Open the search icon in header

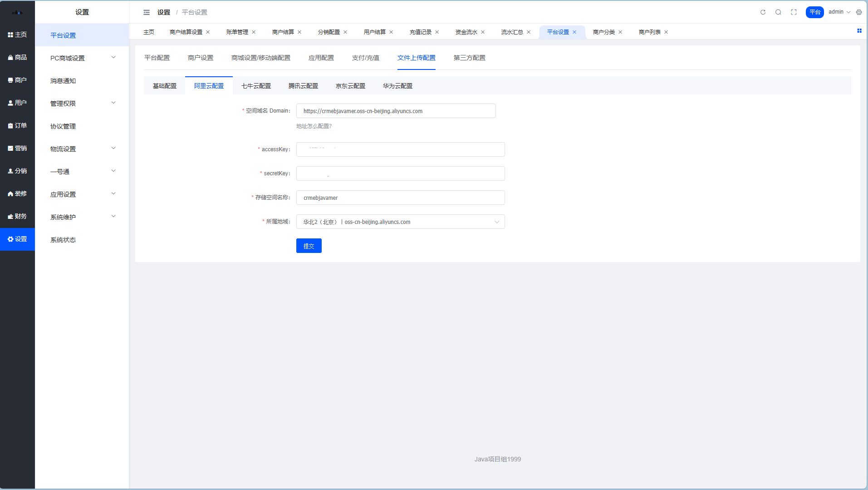(778, 12)
